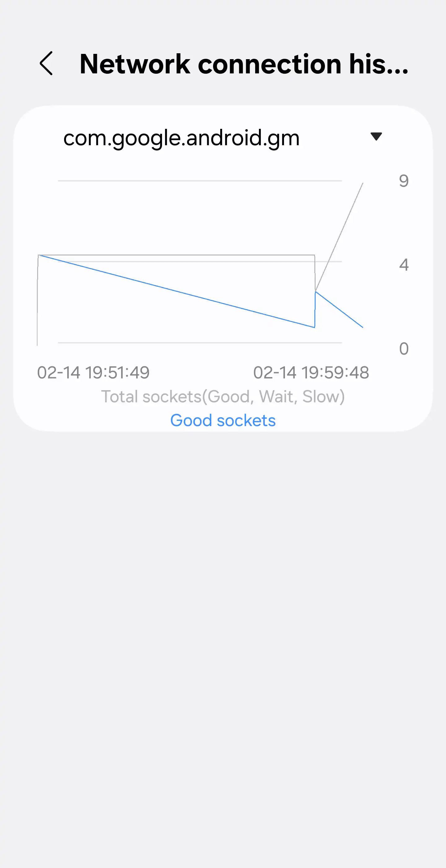Tap the bottom horizontal gridline at 0

[199, 343]
